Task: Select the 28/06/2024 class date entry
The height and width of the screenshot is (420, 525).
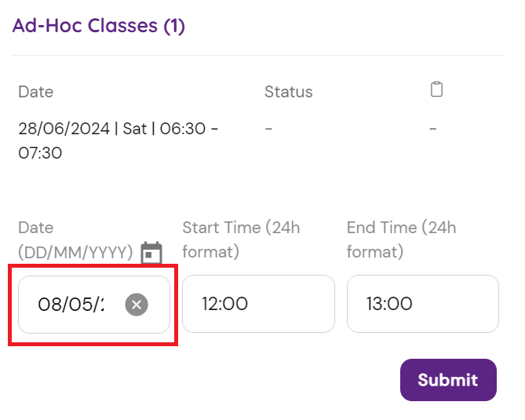Action: pyautogui.click(x=64, y=129)
